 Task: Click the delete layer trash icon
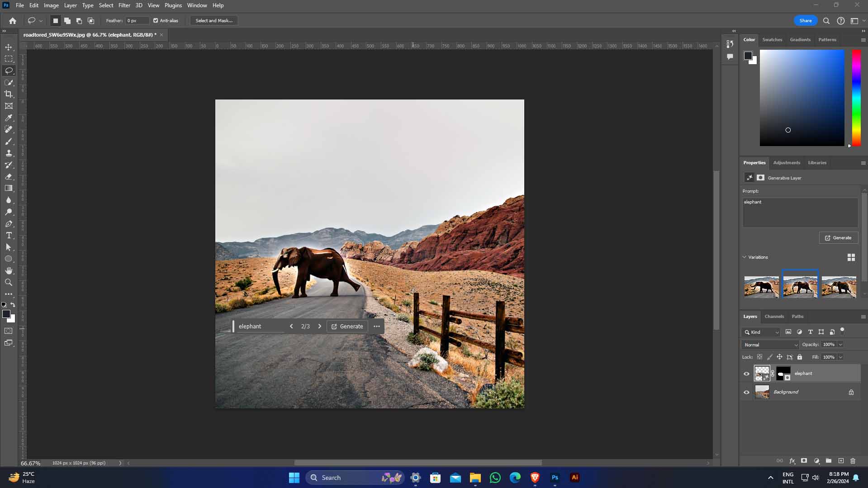853,461
